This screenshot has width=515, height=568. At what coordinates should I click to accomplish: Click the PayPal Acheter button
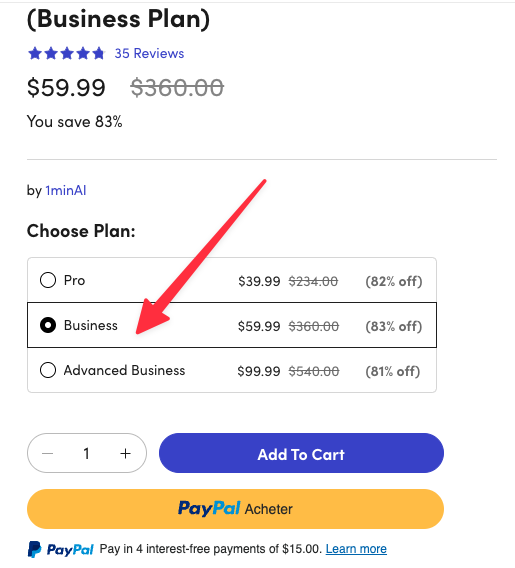click(x=235, y=509)
